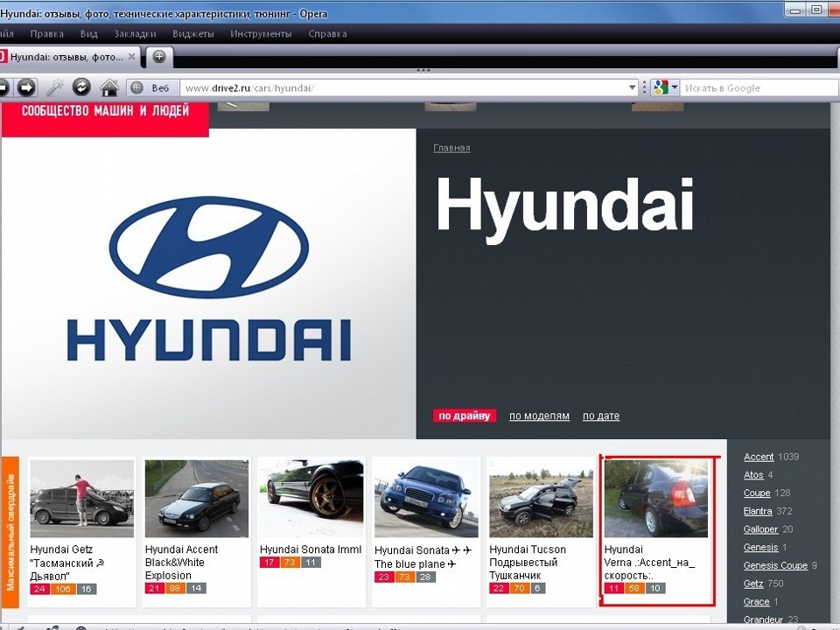Viewport: 840px width, 630px height.
Task: Click the red 24 rating on Getz card
Action: [39, 589]
